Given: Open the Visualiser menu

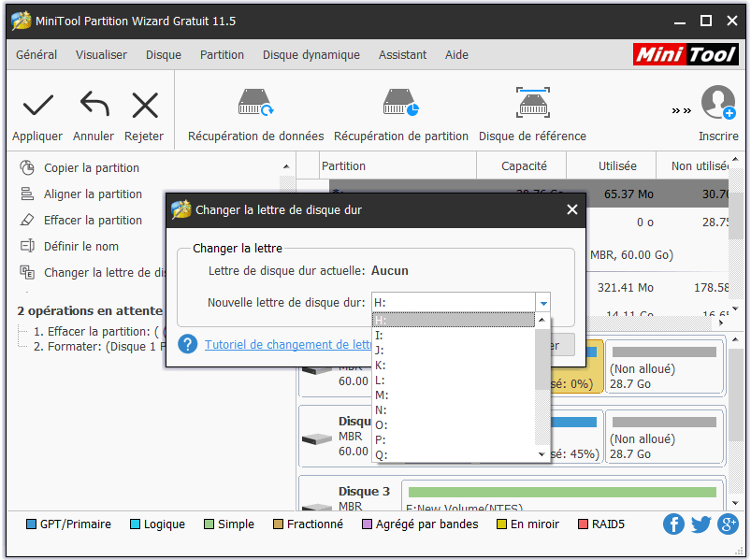Looking at the screenshot, I should [101, 55].
